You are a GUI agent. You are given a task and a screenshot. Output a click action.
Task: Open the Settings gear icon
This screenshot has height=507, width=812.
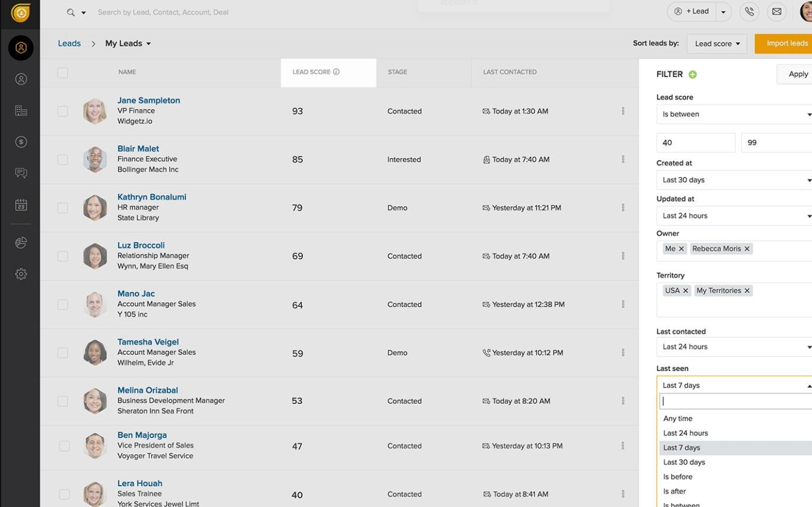point(21,274)
